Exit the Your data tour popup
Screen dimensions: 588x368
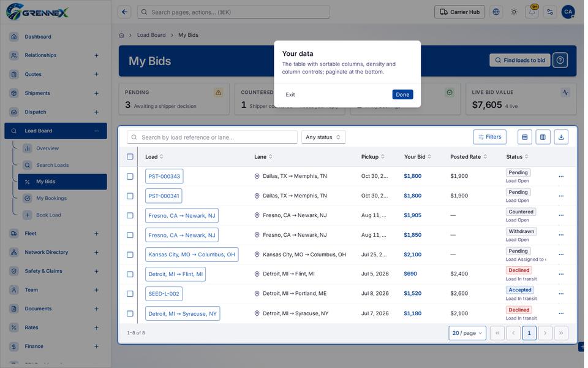click(290, 94)
